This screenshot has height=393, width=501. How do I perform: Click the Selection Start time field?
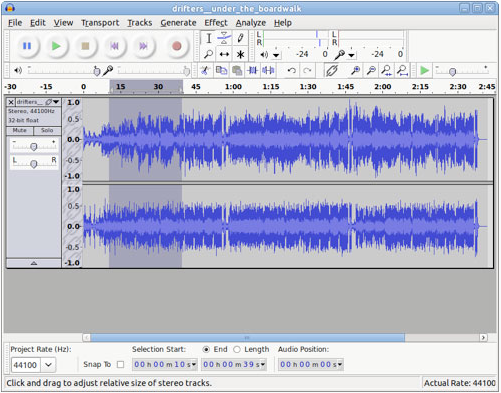click(x=165, y=364)
